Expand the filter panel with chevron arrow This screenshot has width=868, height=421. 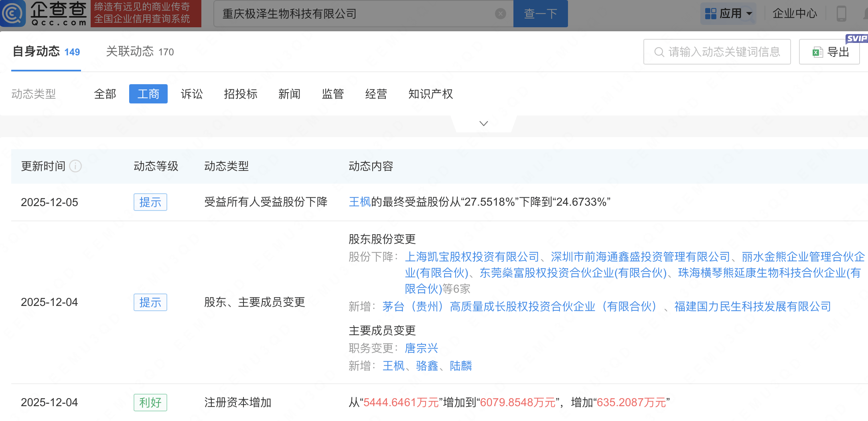pos(484,123)
